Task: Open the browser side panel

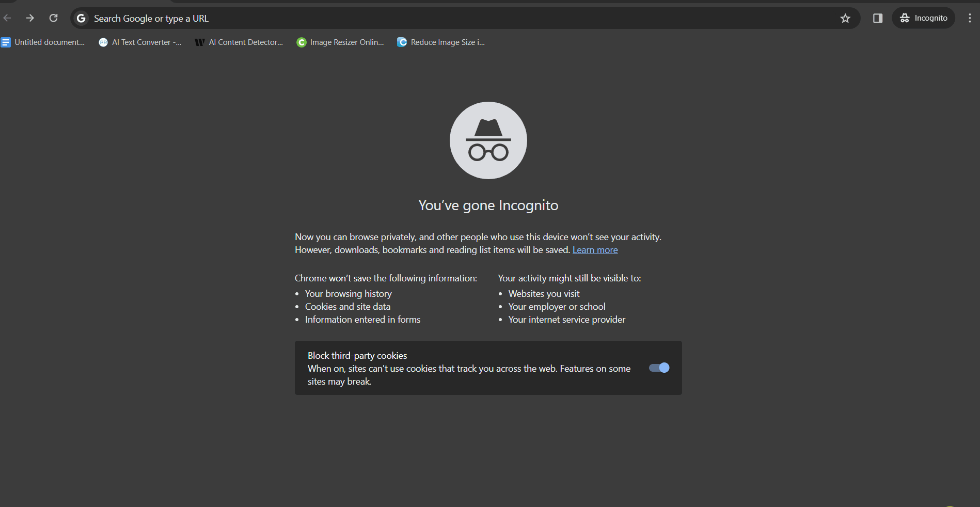Action: pyautogui.click(x=878, y=19)
